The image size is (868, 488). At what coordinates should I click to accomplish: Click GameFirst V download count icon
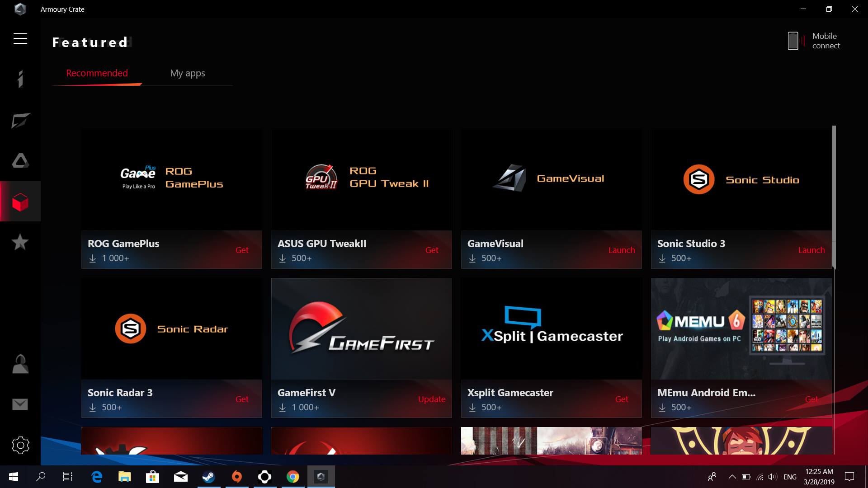[283, 408]
